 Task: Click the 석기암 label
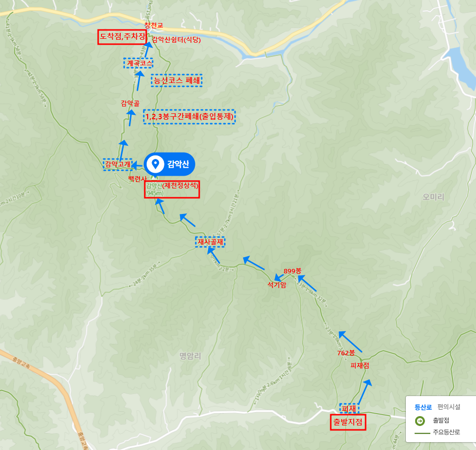click(x=277, y=285)
